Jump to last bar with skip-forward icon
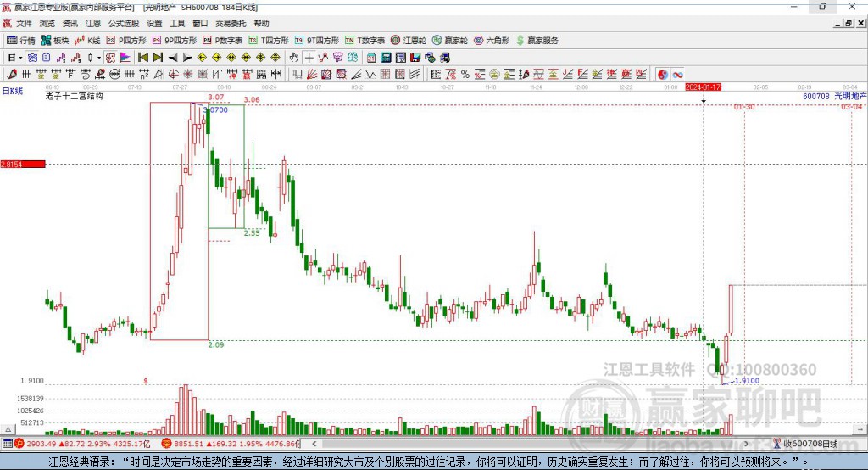Image resolution: width=868 pixels, height=470 pixels. (158, 58)
